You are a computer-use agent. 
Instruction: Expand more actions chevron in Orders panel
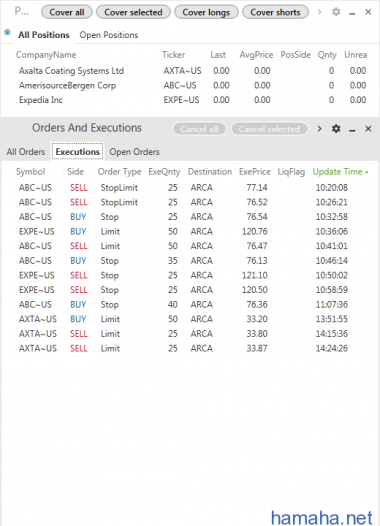319,128
